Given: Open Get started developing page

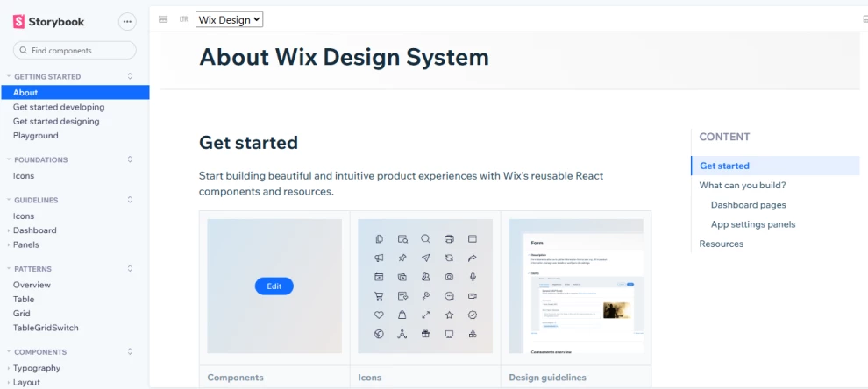Looking at the screenshot, I should (x=59, y=107).
